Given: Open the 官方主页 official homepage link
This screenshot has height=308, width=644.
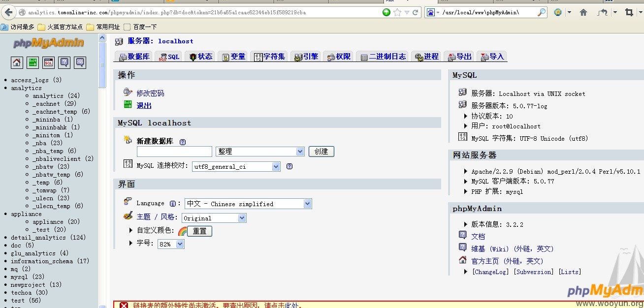Looking at the screenshot, I should click(508, 261).
